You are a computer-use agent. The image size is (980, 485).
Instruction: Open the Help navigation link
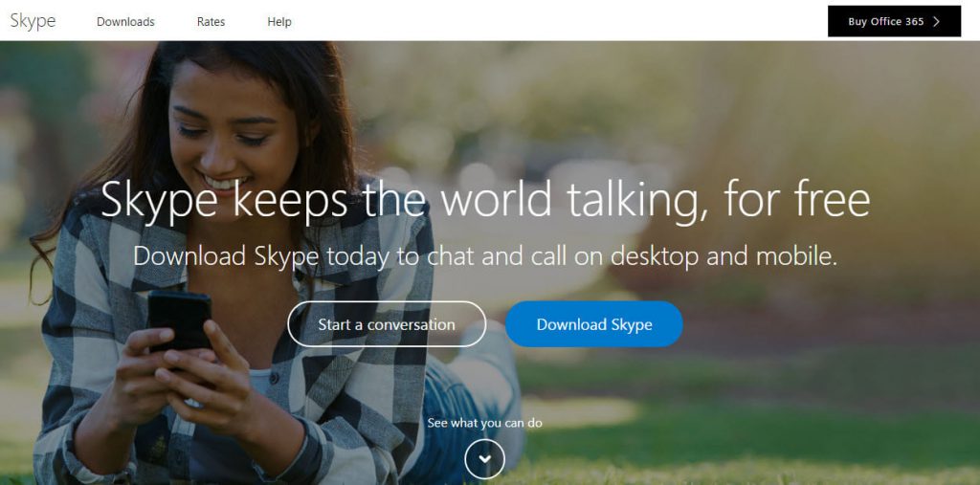(x=279, y=22)
